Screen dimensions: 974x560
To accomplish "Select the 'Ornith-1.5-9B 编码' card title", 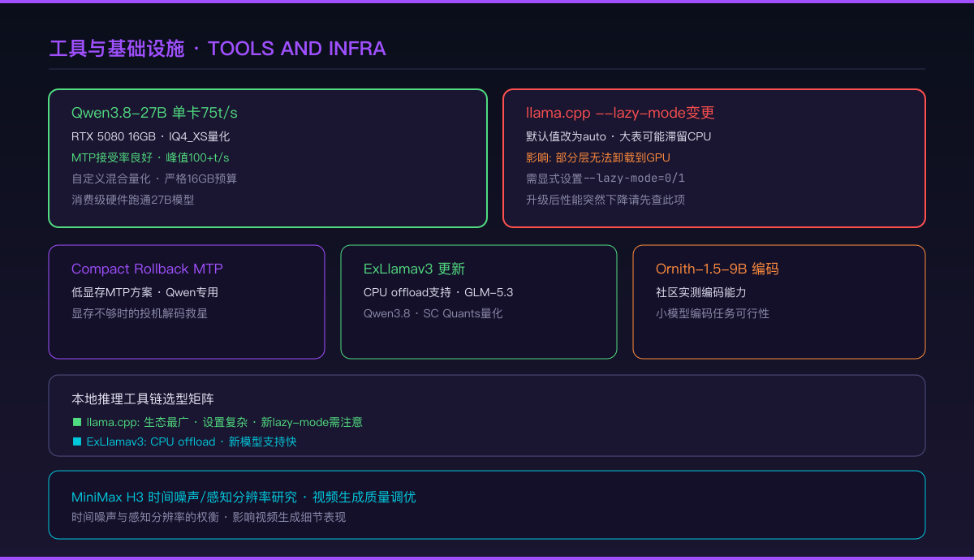I will [718, 269].
